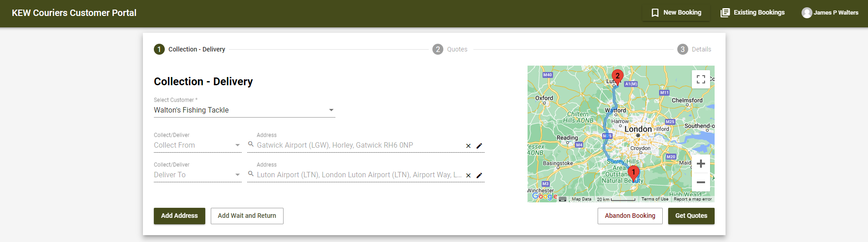Viewport: 868px width, 242px height.
Task: Open the Select Customer dropdown
Action: 244,110
